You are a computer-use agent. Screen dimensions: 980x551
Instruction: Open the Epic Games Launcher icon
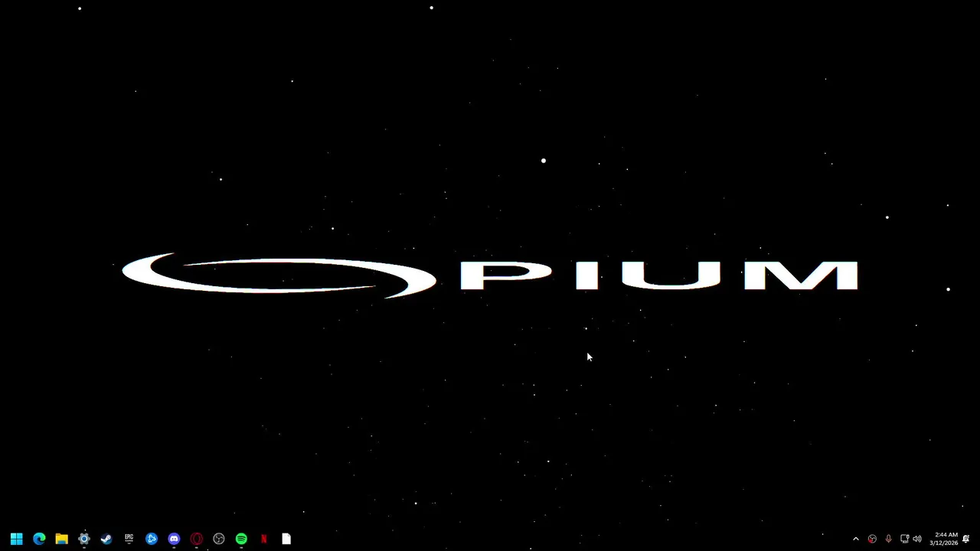[x=129, y=539]
